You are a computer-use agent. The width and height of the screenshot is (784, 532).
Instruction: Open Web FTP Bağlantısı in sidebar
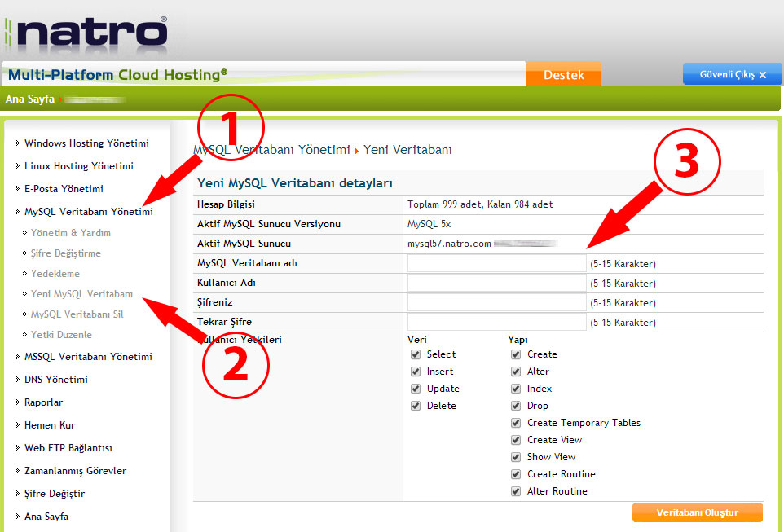pos(68,449)
